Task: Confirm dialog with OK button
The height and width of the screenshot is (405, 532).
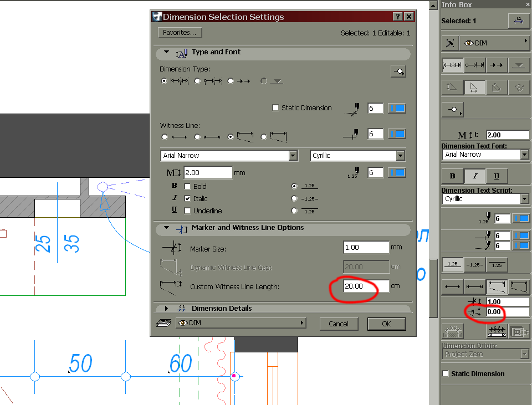Action: 386,324
